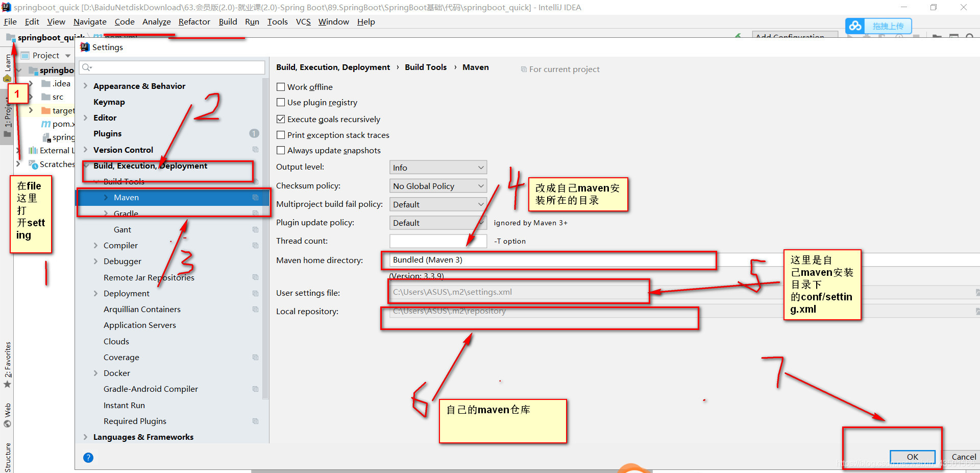Image resolution: width=980 pixels, height=473 pixels.
Task: Open the Web tool window
Action: click(x=8, y=416)
